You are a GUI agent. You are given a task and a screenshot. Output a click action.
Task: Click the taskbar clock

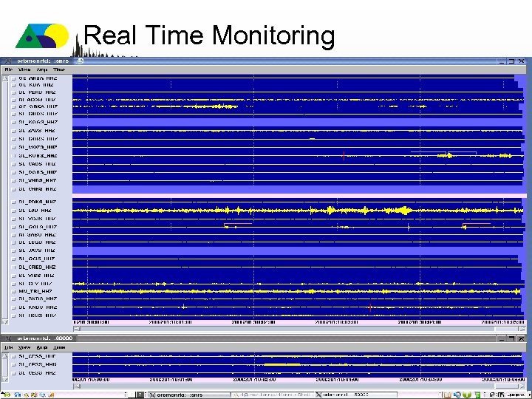(497, 395)
